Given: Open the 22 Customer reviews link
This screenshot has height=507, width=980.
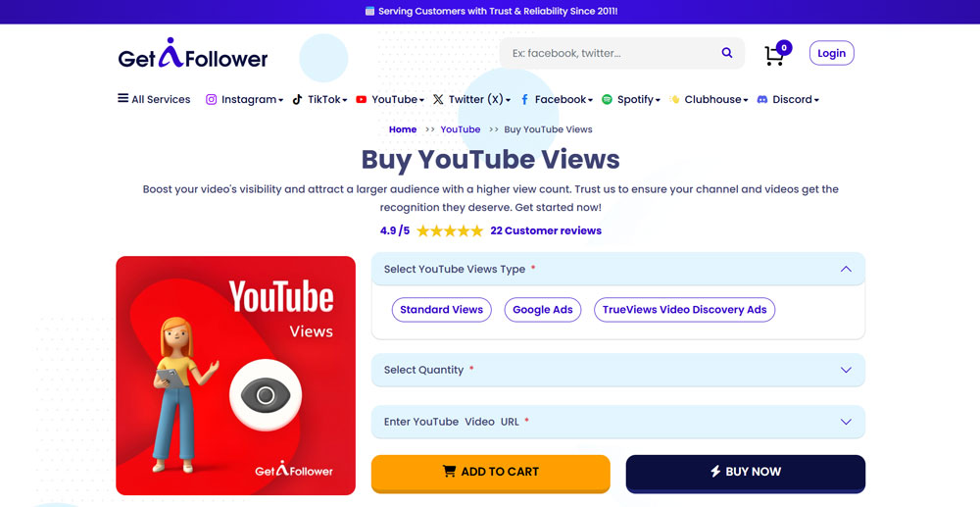Looking at the screenshot, I should tap(546, 230).
